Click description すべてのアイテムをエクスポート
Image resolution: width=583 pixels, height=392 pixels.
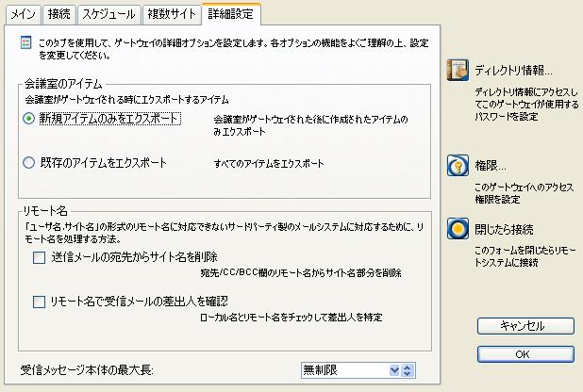click(269, 163)
